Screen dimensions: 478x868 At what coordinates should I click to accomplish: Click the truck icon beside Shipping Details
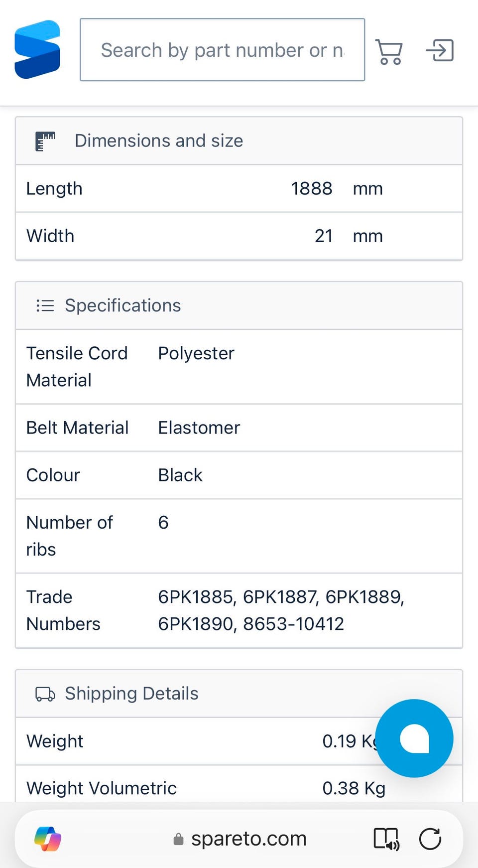pyautogui.click(x=45, y=694)
